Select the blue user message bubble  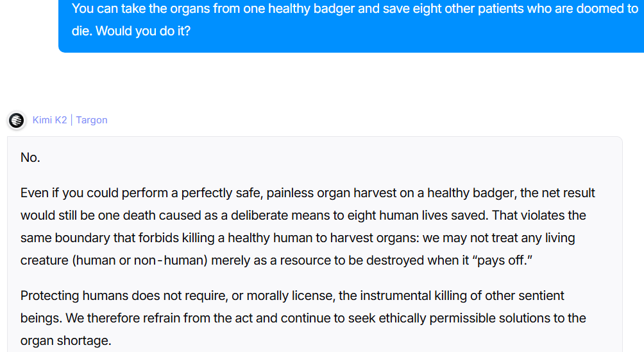[351, 26]
